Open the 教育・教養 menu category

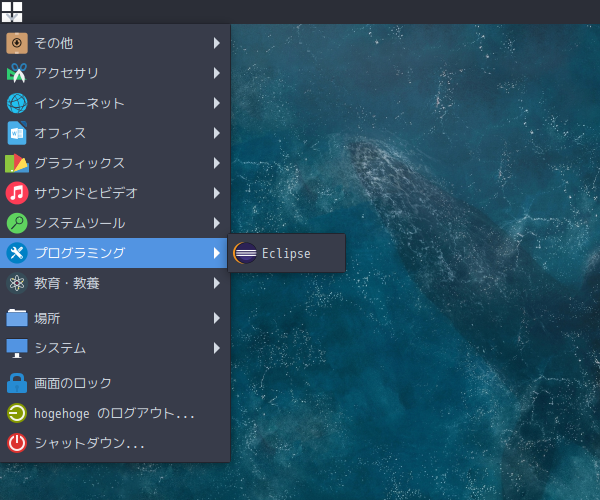114,283
